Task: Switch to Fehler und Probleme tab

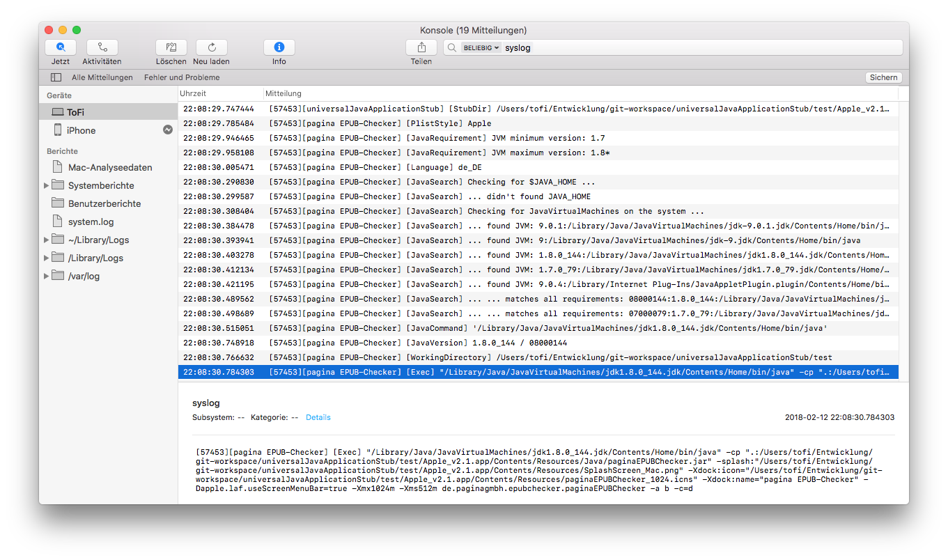Action: point(181,77)
